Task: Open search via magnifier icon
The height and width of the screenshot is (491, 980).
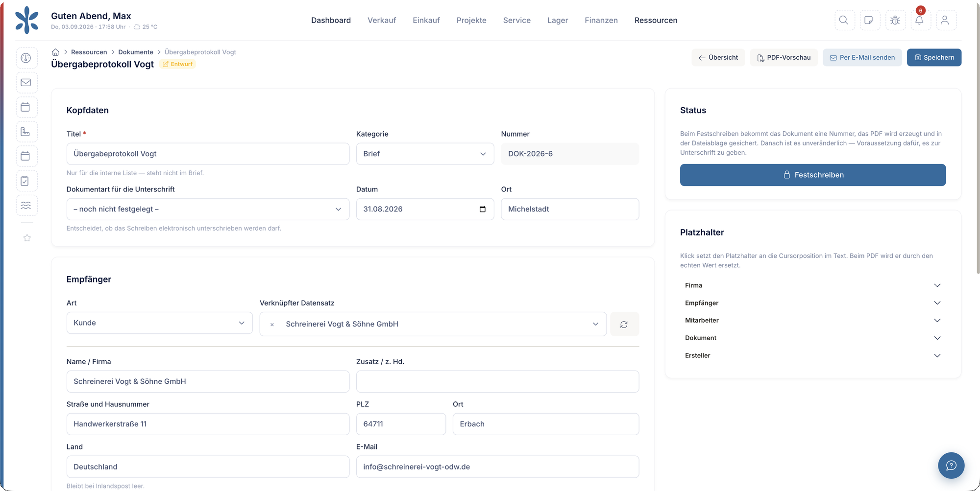Action: tap(844, 20)
